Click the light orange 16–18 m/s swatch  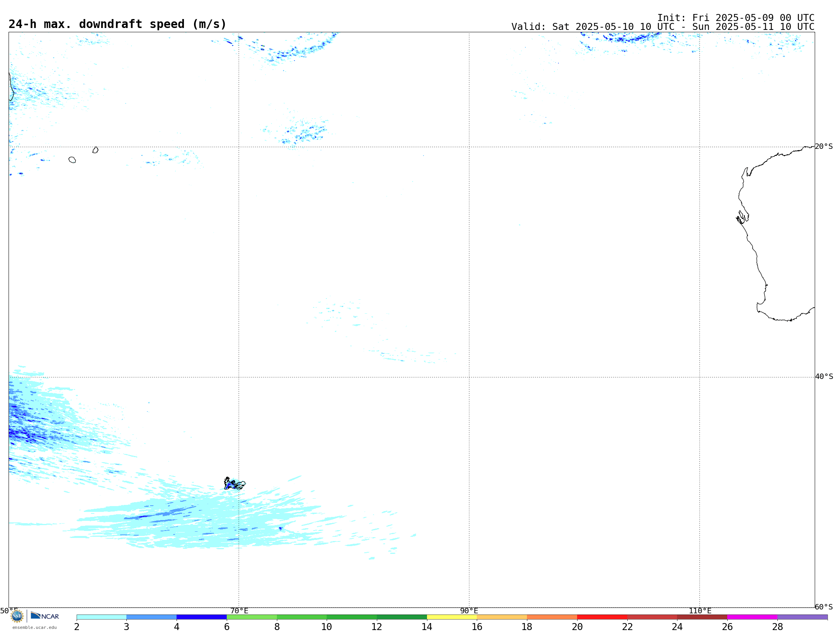pos(502,617)
